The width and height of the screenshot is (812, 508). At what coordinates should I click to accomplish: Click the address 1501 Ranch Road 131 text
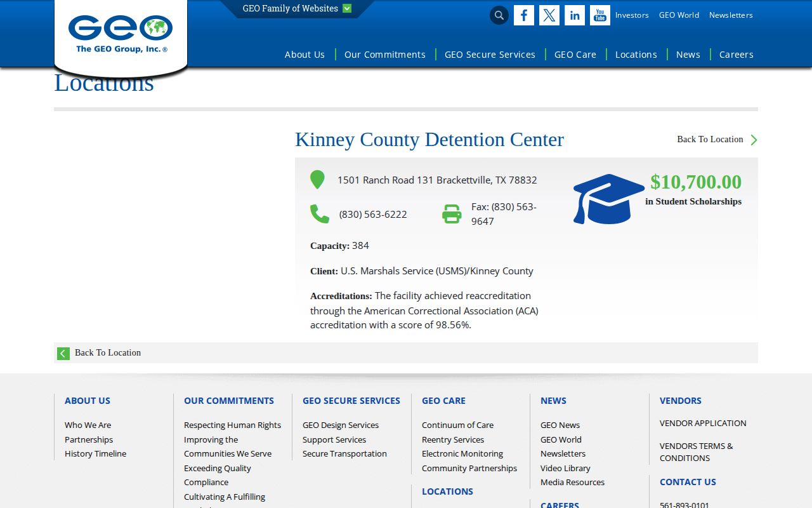coord(437,180)
